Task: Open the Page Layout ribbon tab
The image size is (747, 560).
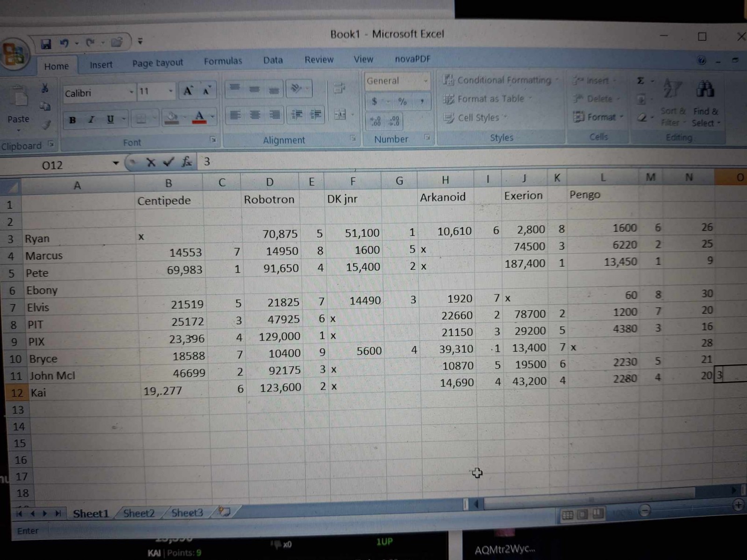Action: (157, 63)
